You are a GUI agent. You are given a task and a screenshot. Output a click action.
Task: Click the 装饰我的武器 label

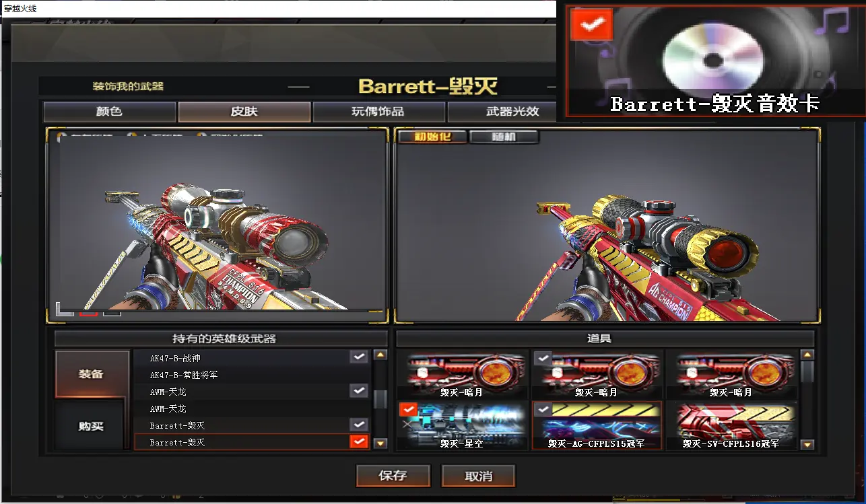(x=128, y=86)
